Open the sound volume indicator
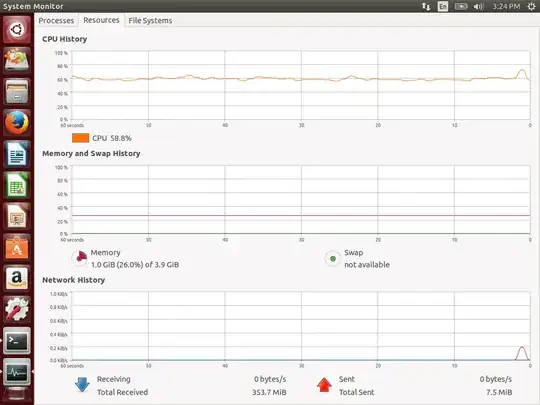The width and height of the screenshot is (540, 405). [x=479, y=6]
